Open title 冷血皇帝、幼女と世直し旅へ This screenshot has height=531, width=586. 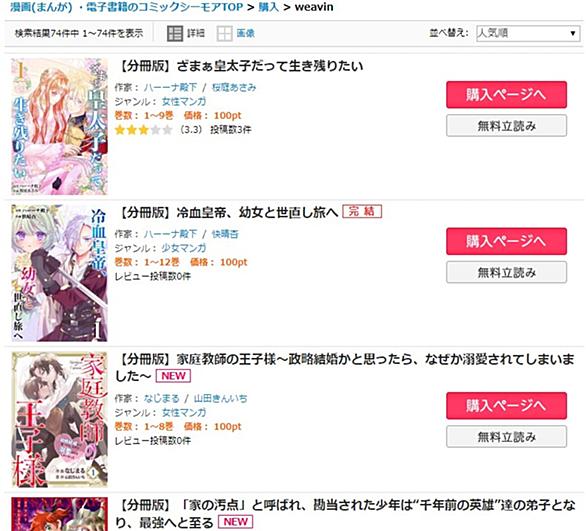[x=228, y=213]
